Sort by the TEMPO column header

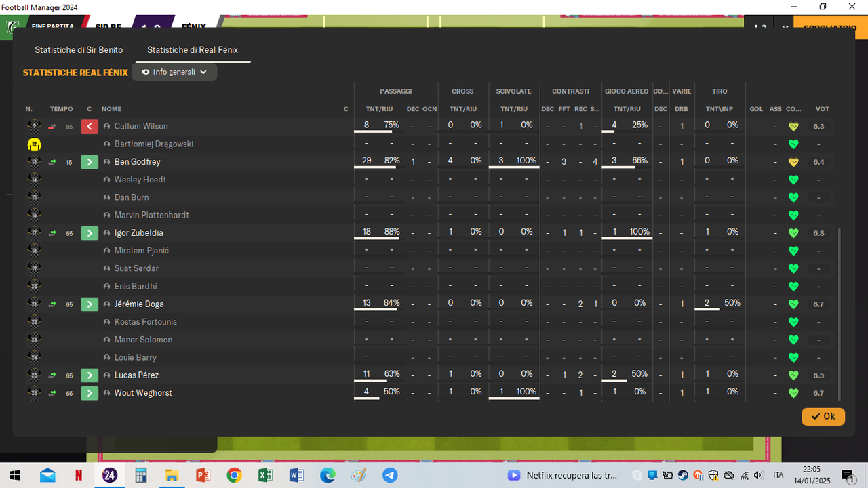coord(61,109)
